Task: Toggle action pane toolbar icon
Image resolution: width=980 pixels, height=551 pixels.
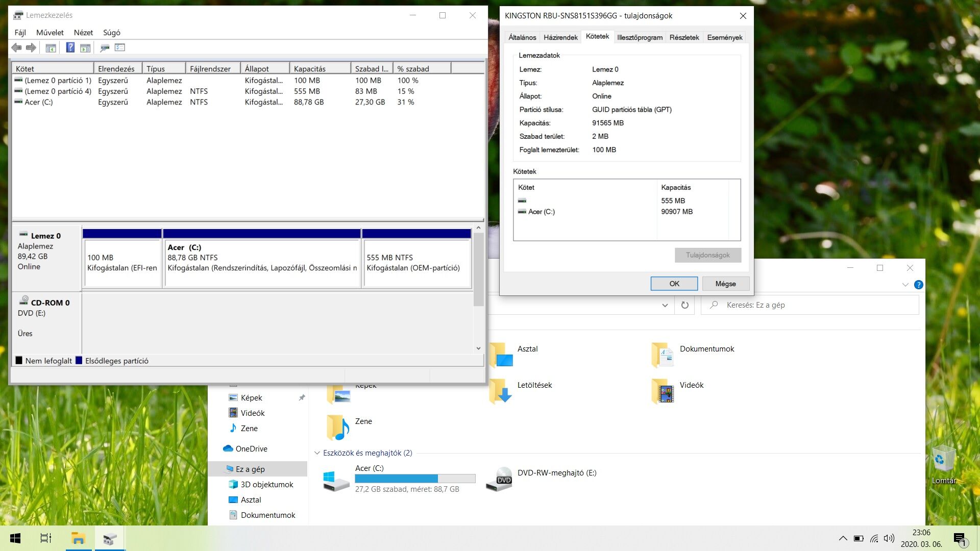Action: (x=85, y=48)
